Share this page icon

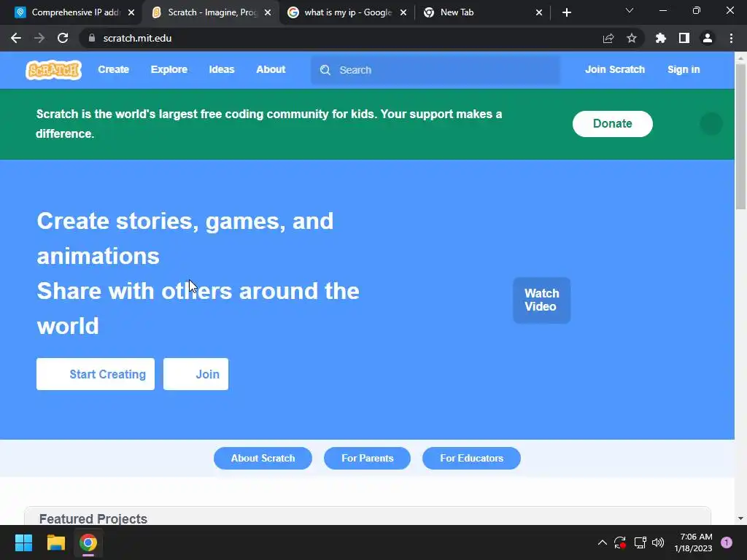tap(608, 38)
